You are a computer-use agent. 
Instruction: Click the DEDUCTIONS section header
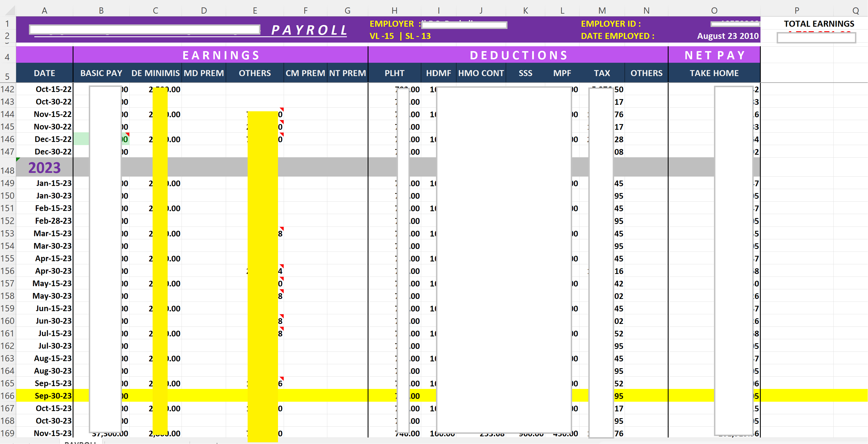(x=519, y=55)
